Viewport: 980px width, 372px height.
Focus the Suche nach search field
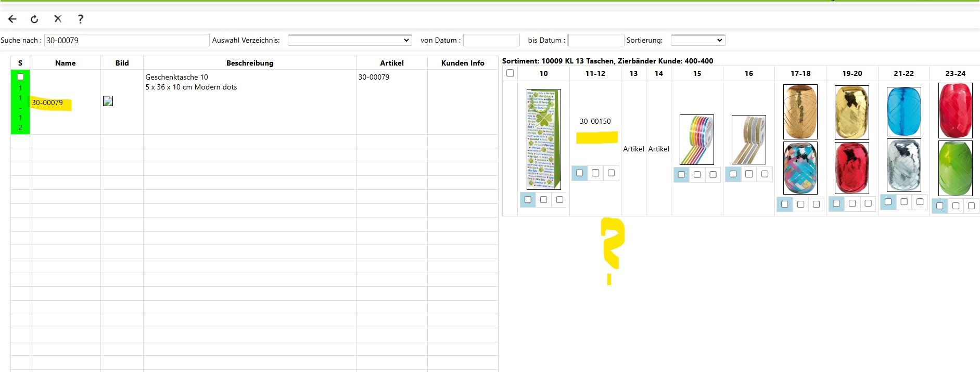[126, 40]
